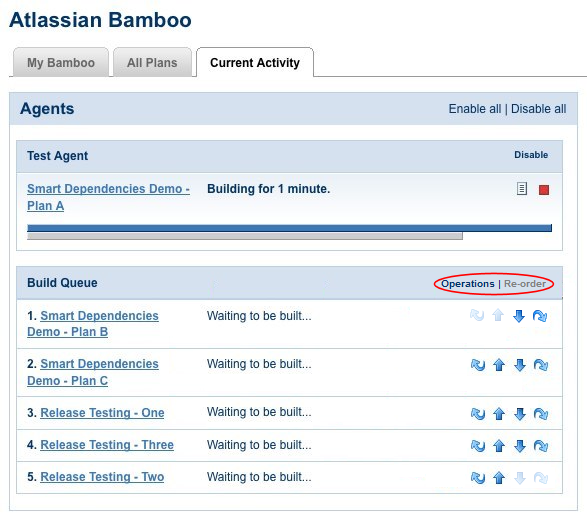Send Release Testing - One to queue bottom
This screenshot has height=524, width=587.
(x=541, y=414)
